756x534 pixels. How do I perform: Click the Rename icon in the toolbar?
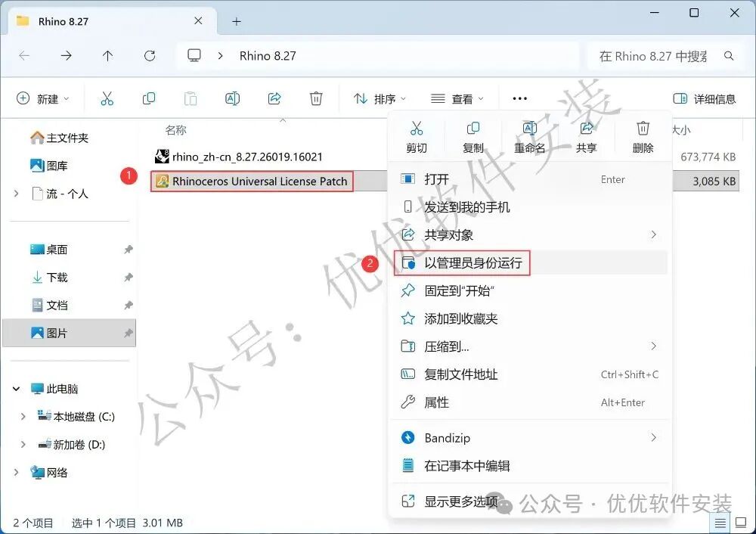232,99
